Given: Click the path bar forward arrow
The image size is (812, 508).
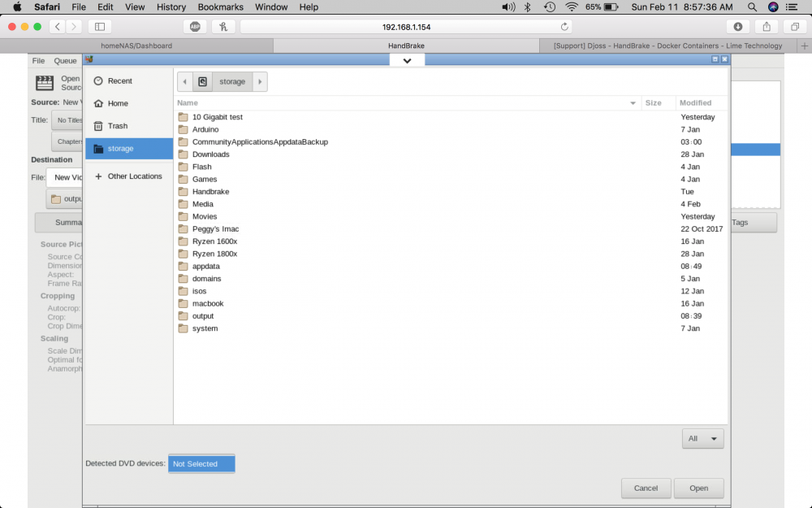Looking at the screenshot, I should pos(260,81).
